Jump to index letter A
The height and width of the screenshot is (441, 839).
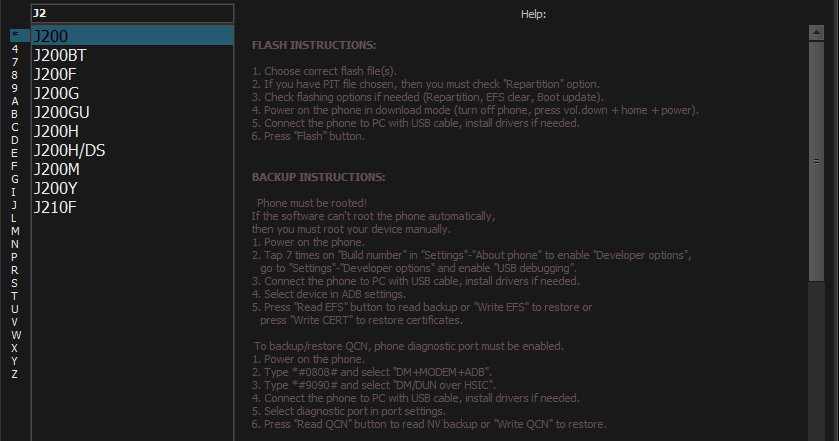tap(15, 100)
